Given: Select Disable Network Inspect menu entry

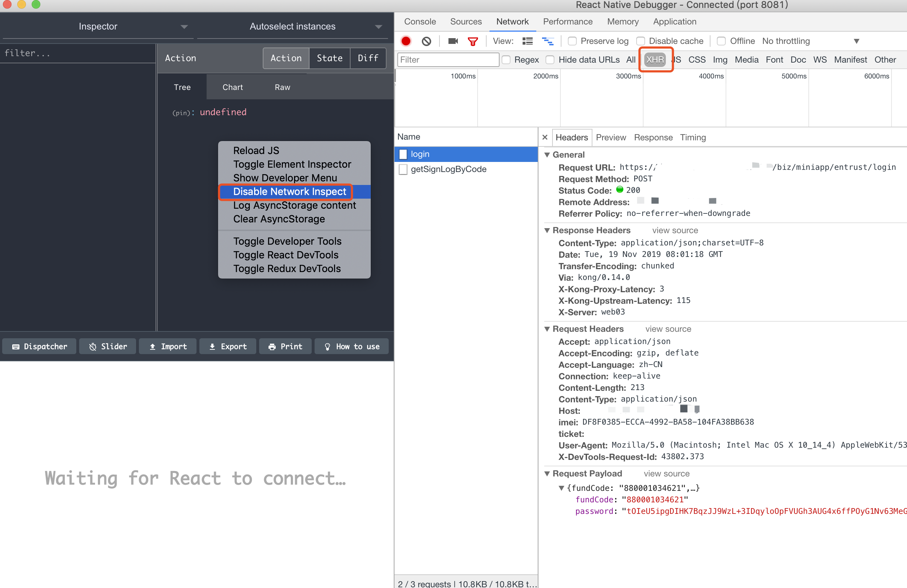Looking at the screenshot, I should [289, 192].
